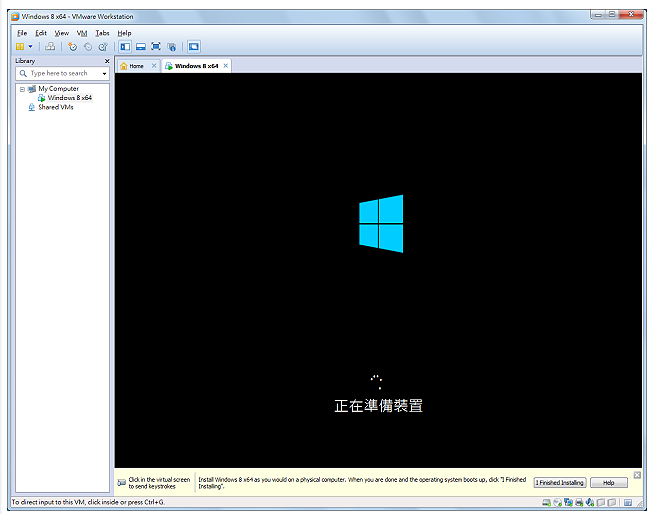Click the network adapter status icon
This screenshot has height=514, width=652.
[568, 502]
